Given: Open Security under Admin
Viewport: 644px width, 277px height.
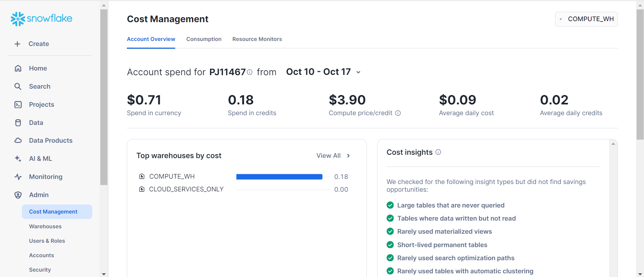Looking at the screenshot, I should [40, 270].
